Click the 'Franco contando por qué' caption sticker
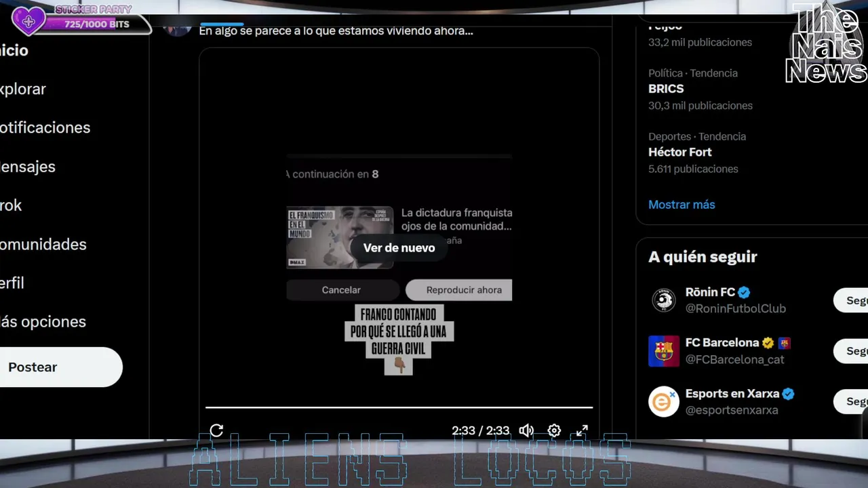The height and width of the screenshot is (488, 868). (x=399, y=338)
